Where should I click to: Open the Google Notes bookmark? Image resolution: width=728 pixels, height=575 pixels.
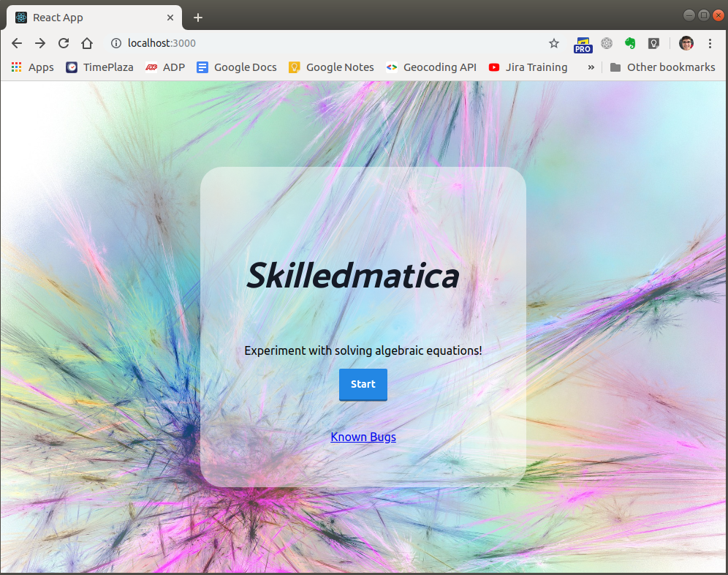point(331,67)
